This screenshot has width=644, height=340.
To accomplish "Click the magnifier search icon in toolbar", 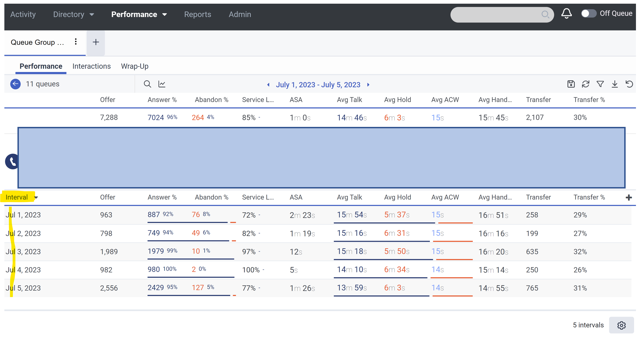I will click(147, 84).
